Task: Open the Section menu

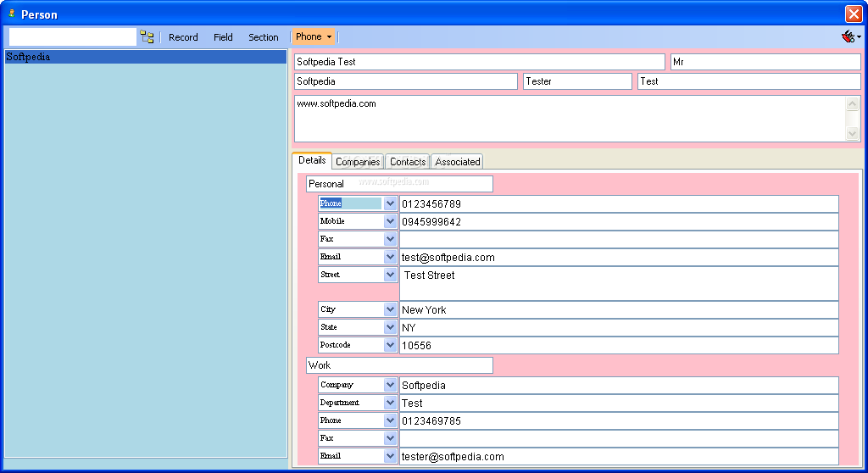Action: click(x=263, y=37)
